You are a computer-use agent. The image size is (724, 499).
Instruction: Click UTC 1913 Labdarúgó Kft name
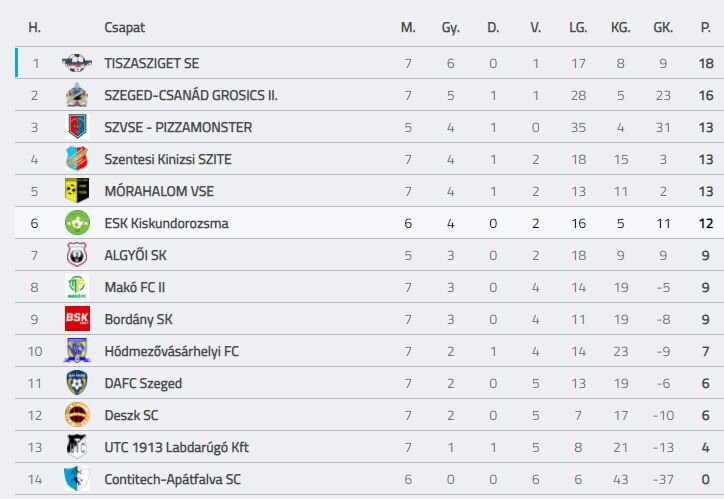tap(176, 447)
